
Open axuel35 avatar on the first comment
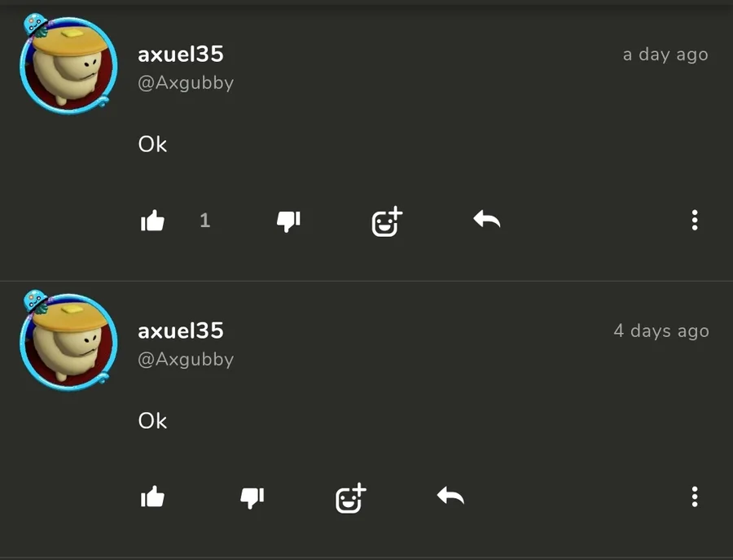point(68,64)
